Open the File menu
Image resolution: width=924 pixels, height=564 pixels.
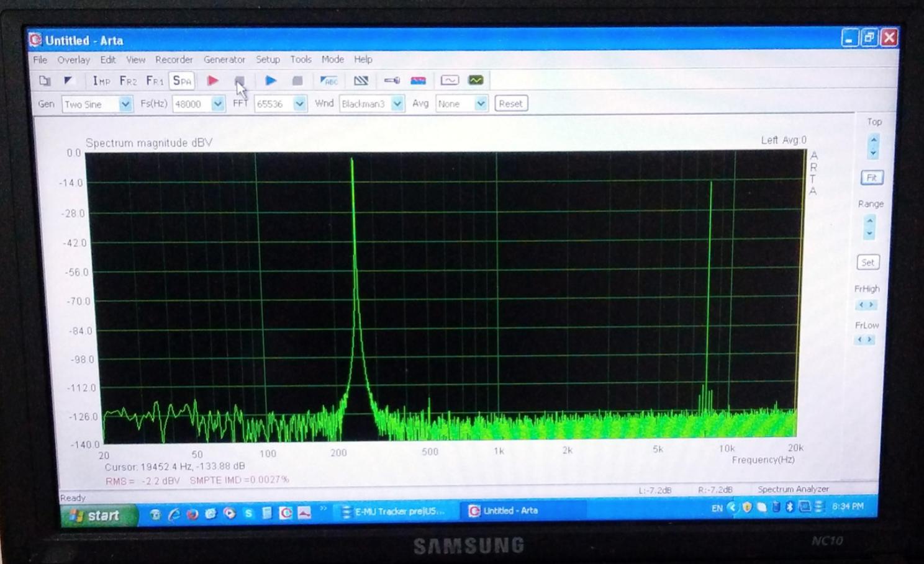[40, 60]
